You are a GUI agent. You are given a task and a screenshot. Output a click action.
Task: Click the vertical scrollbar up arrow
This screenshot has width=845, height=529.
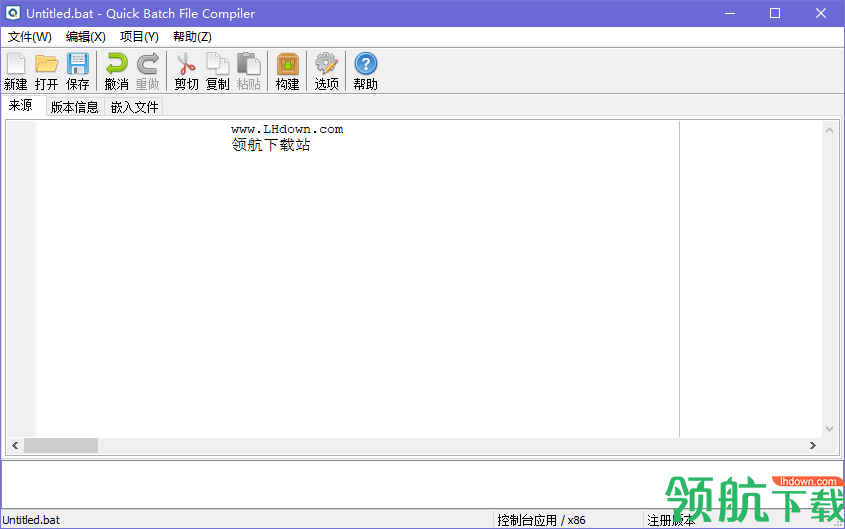pos(829,130)
